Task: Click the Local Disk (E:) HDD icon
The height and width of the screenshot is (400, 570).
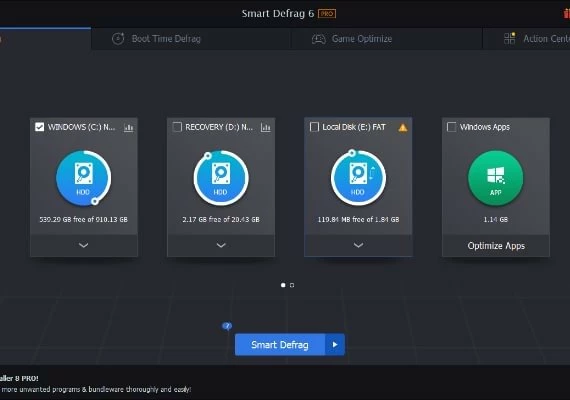Action: click(358, 178)
